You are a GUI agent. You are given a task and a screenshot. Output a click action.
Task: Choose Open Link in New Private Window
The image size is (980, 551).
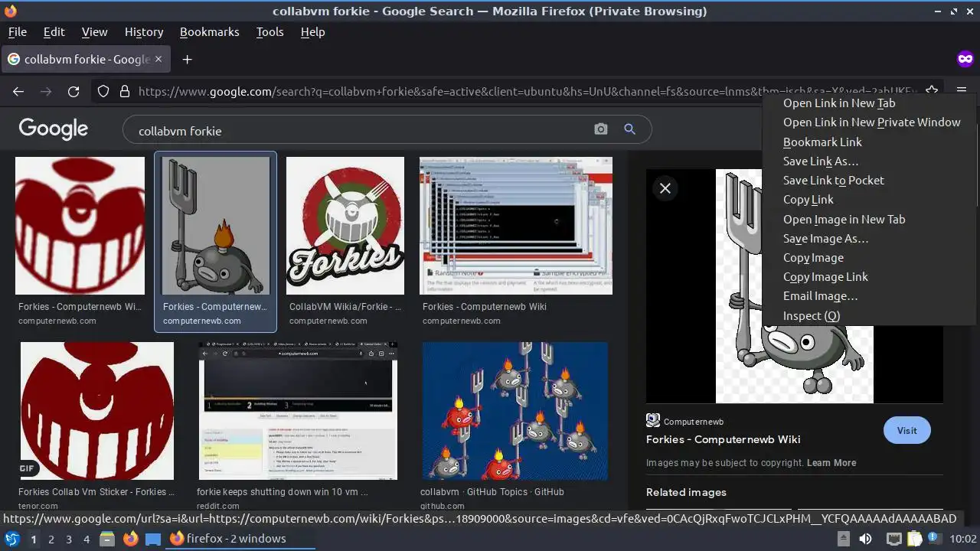pyautogui.click(x=869, y=122)
